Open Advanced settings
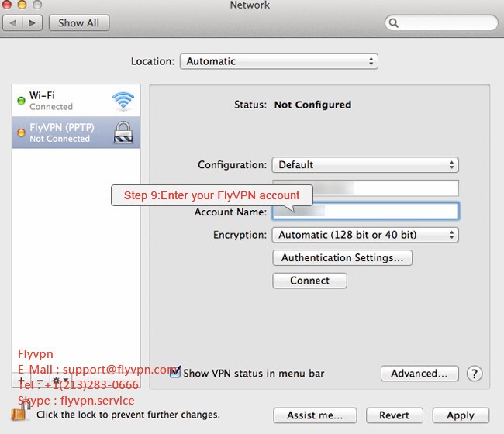This screenshot has width=504, height=434. [x=419, y=374]
